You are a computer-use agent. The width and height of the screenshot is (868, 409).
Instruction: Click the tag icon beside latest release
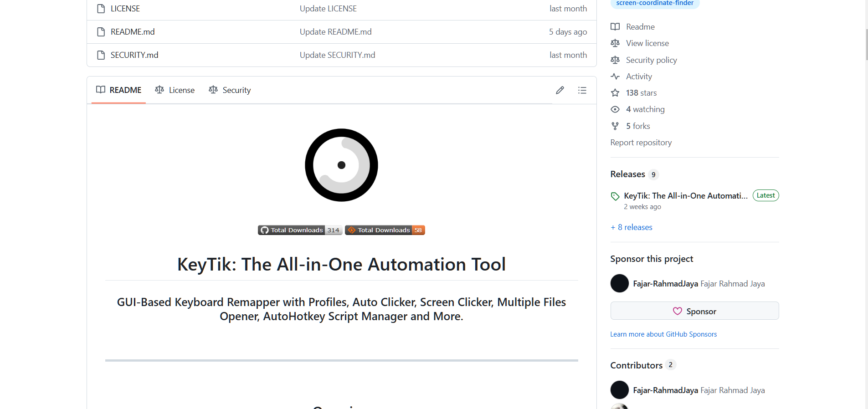[x=615, y=196]
